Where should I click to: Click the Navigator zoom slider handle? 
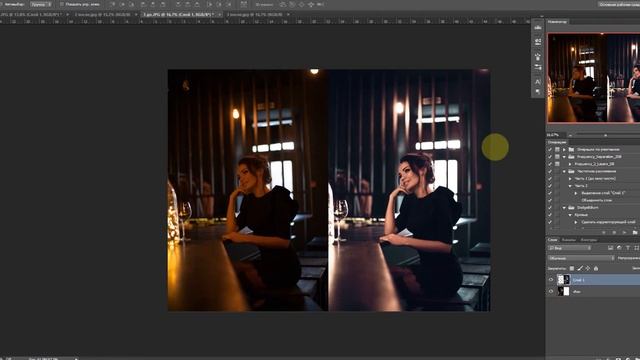pos(605,135)
